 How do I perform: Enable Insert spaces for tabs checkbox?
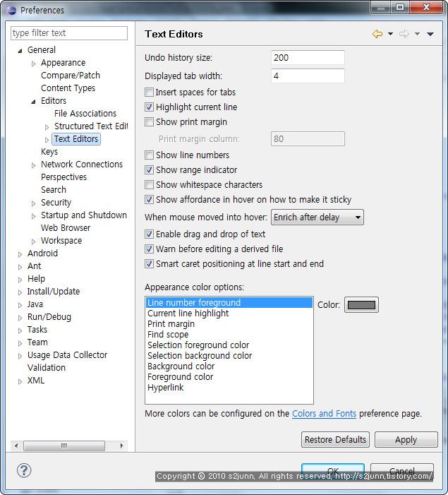[x=149, y=93]
